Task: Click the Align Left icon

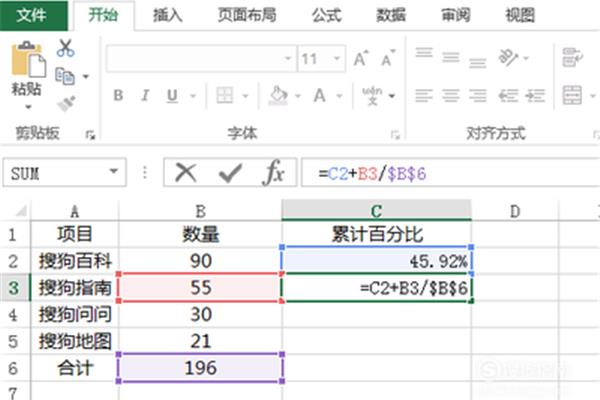Action: (424, 95)
